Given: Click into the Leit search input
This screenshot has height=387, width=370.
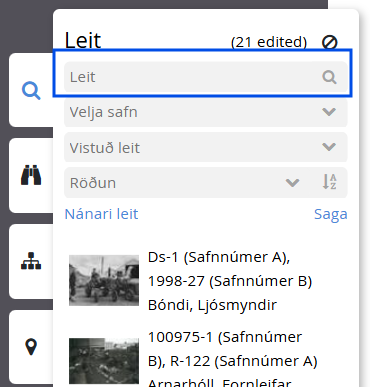Looking at the screenshot, I should pyautogui.click(x=206, y=77).
